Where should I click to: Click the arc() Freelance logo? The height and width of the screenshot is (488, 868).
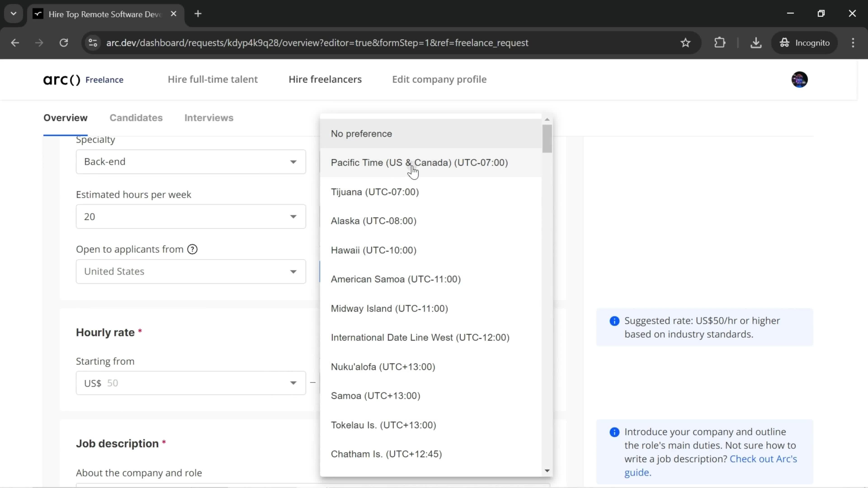[84, 80]
